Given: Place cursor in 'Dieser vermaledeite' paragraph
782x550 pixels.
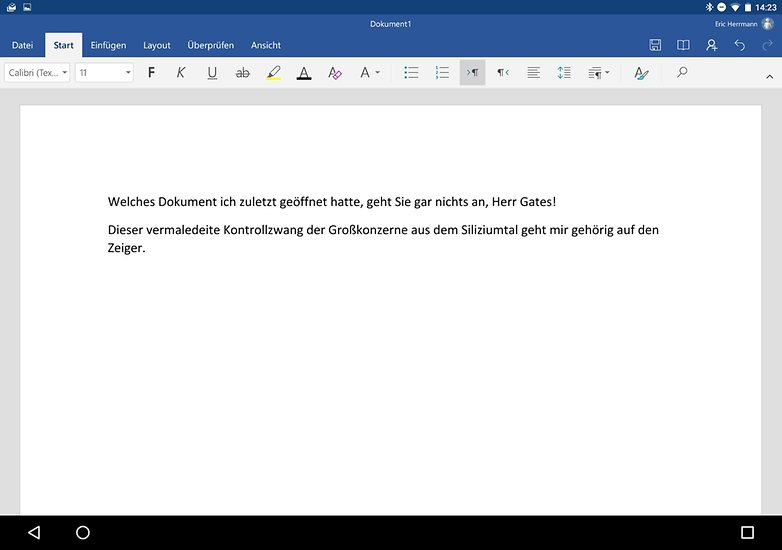Looking at the screenshot, I should point(383,239).
